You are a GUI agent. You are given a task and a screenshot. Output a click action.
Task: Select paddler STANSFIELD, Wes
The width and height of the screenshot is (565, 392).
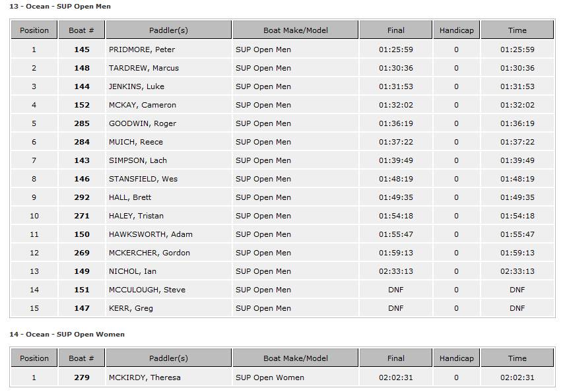[143, 179]
